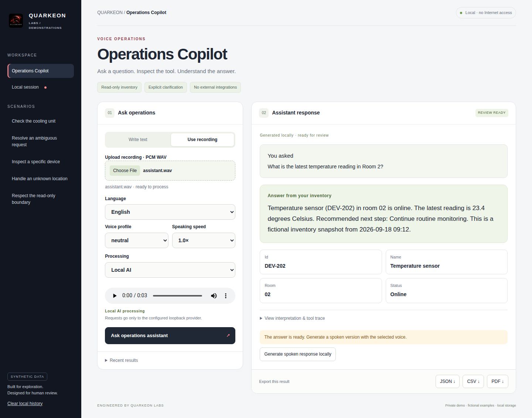Image resolution: width=532 pixels, height=418 pixels.
Task: Open the audio player three-dot menu
Action: click(x=226, y=296)
